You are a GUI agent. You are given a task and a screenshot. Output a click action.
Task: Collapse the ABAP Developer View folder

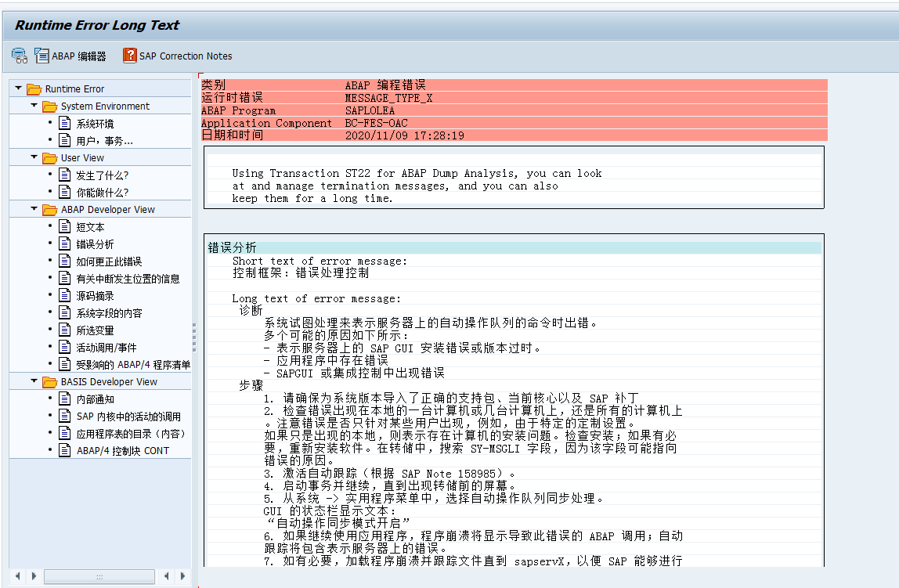click(x=34, y=208)
